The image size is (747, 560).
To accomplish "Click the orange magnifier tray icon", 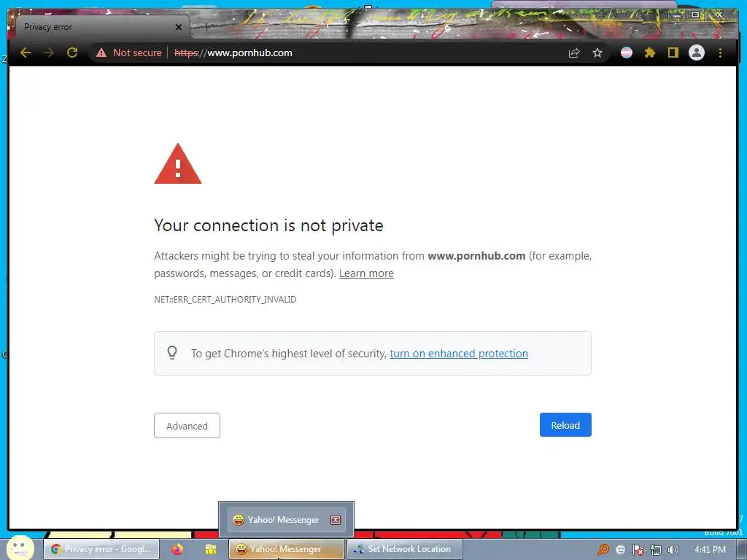I will pyautogui.click(x=603, y=550).
